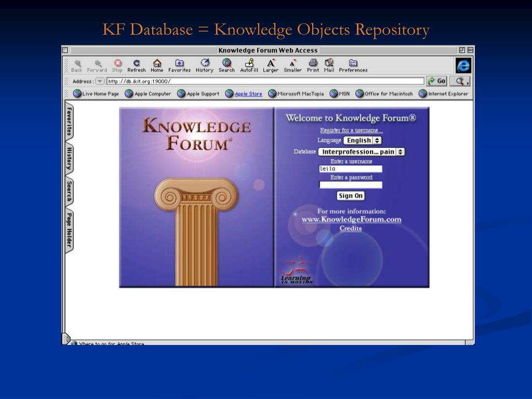Reload the page with the Refresh icon
The width and height of the screenshot is (532, 399).
point(137,66)
